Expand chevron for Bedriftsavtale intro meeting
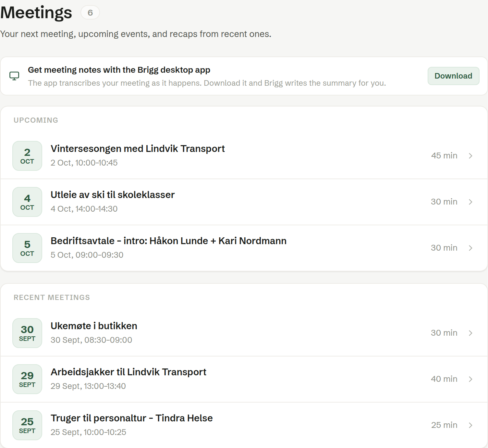 tap(470, 248)
